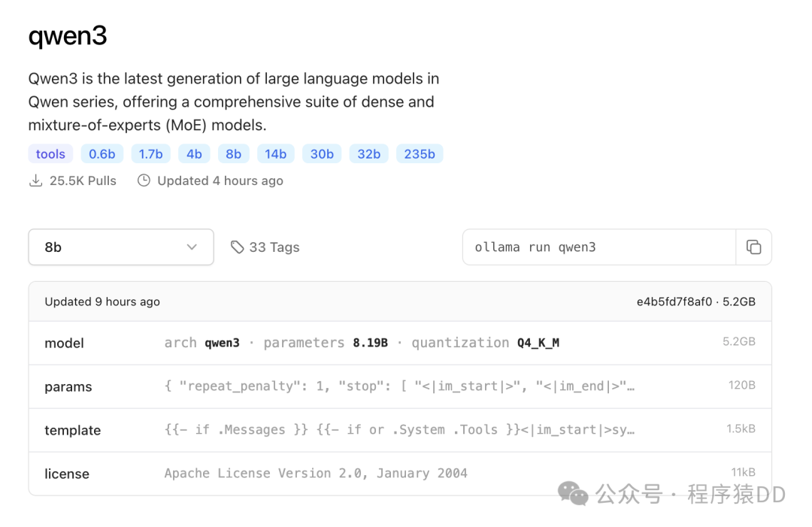Click the 8.19B parameters value
The height and width of the screenshot is (527, 812).
pos(370,343)
